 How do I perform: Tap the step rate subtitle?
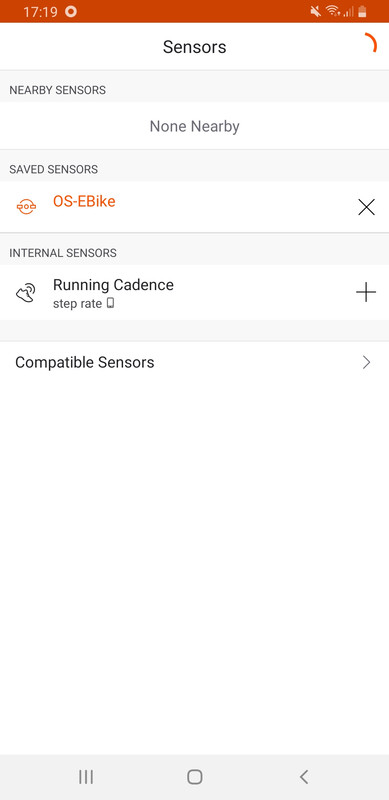coord(78,304)
